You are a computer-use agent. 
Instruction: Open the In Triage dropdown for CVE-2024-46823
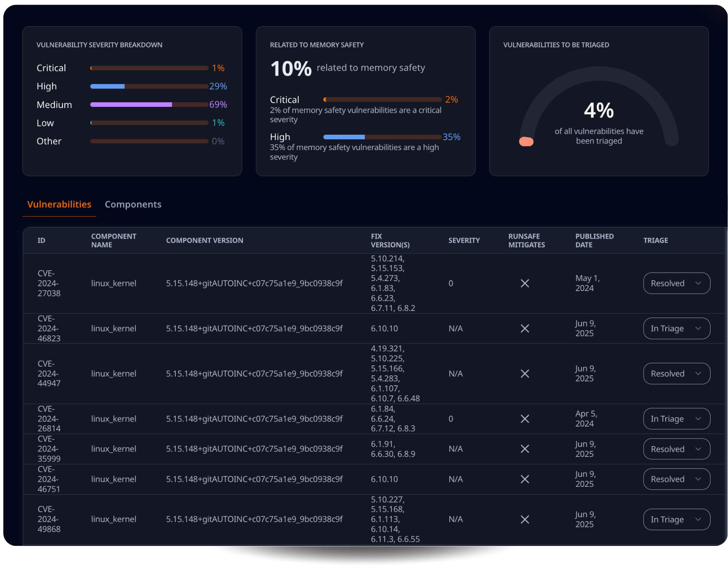(x=676, y=328)
